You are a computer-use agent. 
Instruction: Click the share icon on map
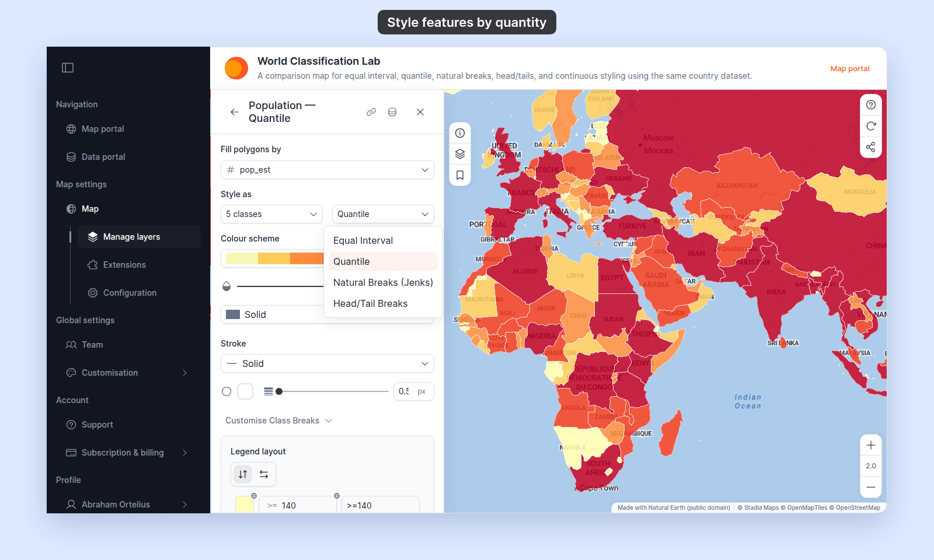[x=871, y=147]
